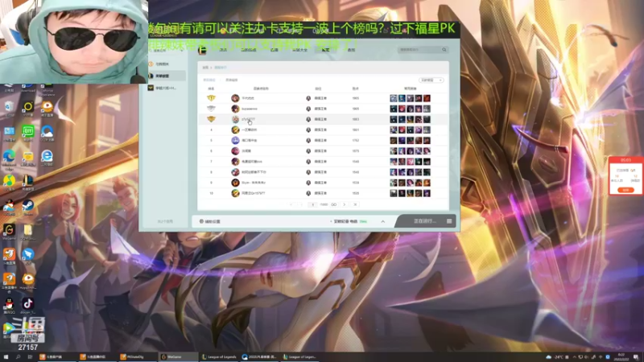Open Task View on the taskbar
The image size is (644, 362).
(30, 357)
